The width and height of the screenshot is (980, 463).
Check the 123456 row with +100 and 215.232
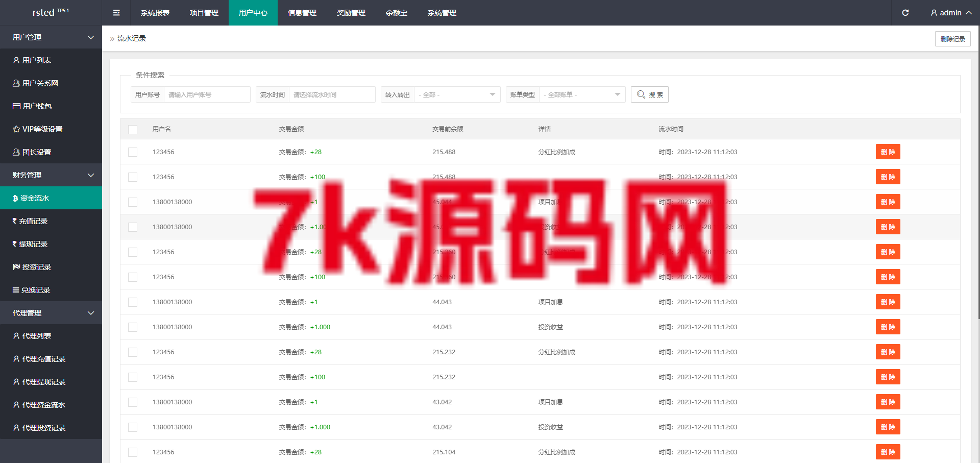133,377
